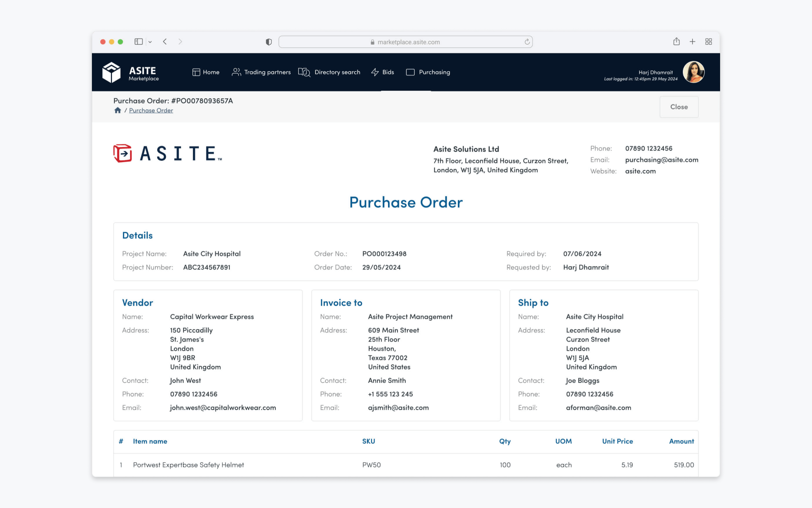
Task: Click the Safari sidebar toggle icon
Action: click(x=139, y=42)
